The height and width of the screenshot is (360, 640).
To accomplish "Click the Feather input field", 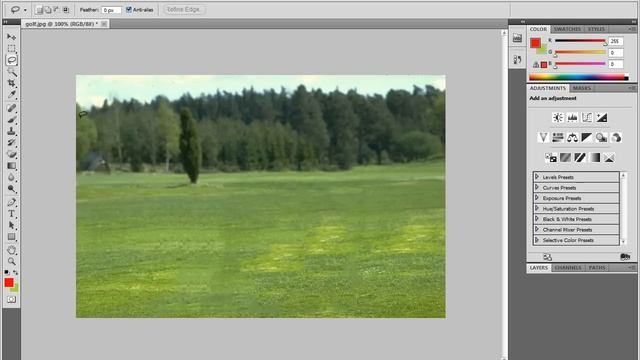I will (111, 10).
